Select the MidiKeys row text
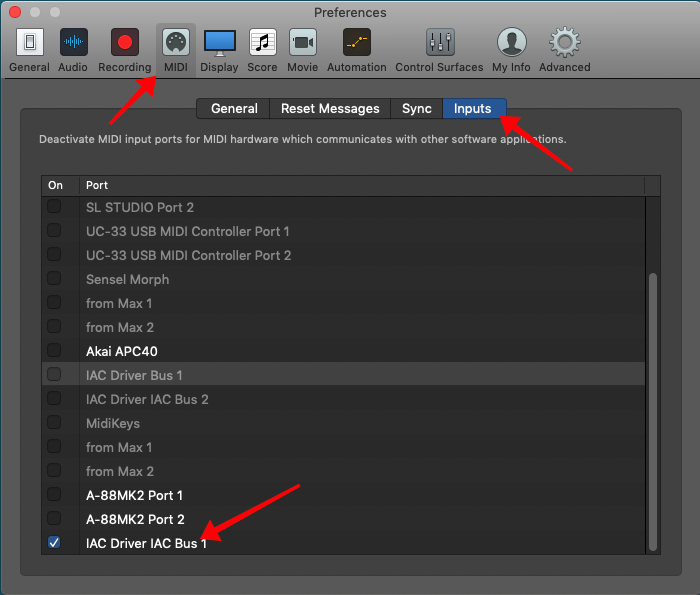 [112, 424]
